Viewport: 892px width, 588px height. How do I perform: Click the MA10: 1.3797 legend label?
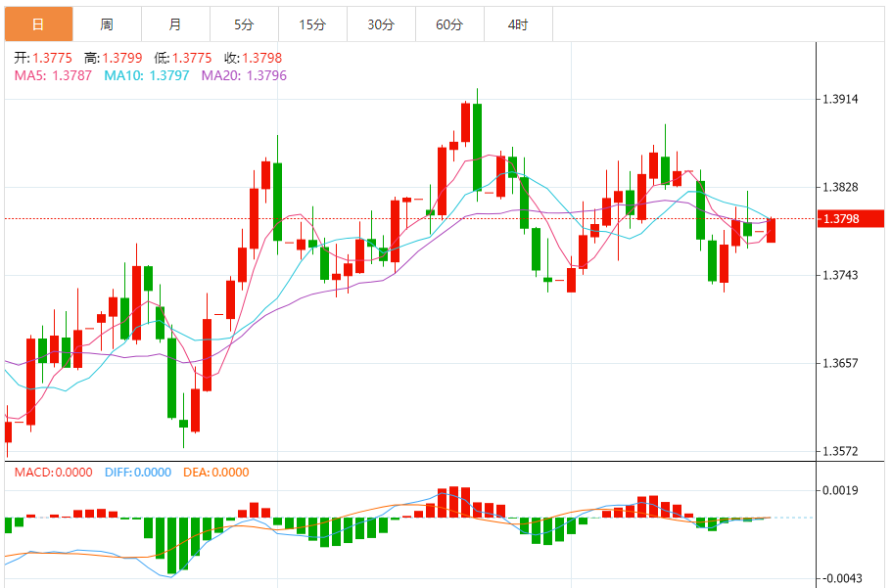point(146,75)
